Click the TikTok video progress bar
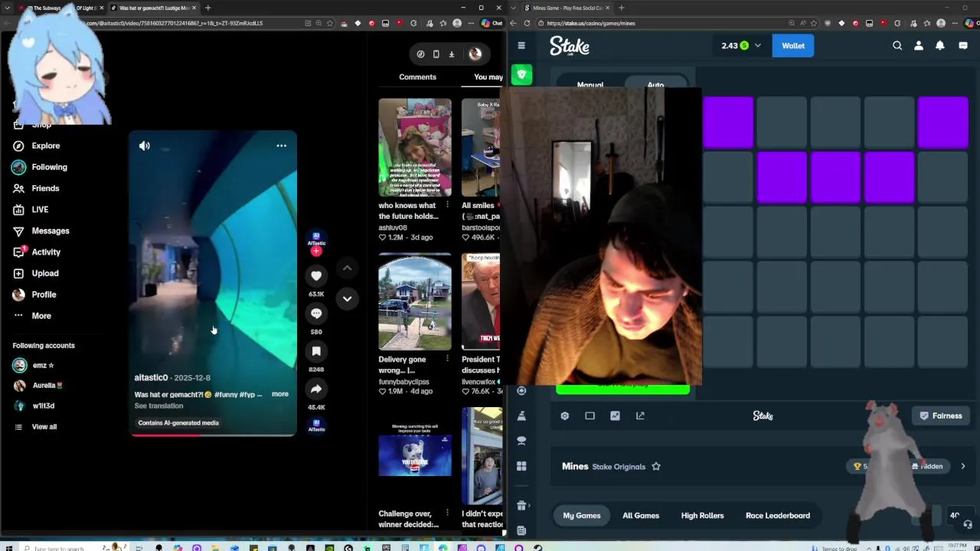This screenshot has height=551, width=980. (x=213, y=435)
